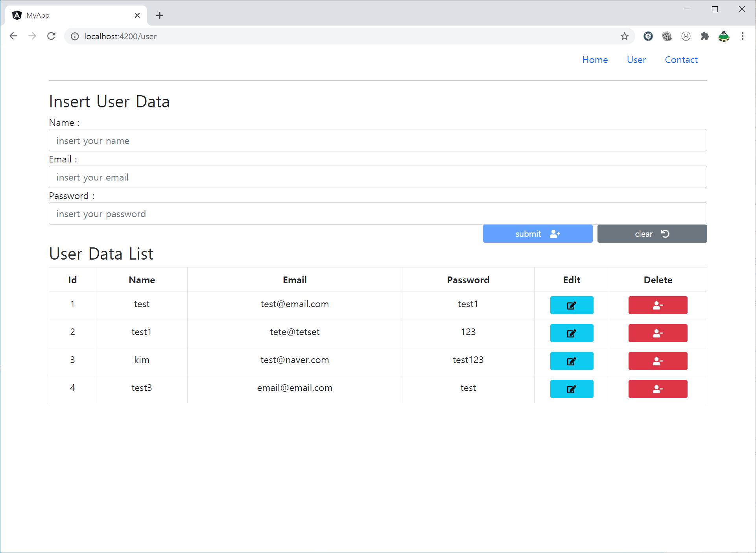Viewport: 756px width, 553px height.
Task: Click edit icon for test3 row
Action: pos(572,389)
